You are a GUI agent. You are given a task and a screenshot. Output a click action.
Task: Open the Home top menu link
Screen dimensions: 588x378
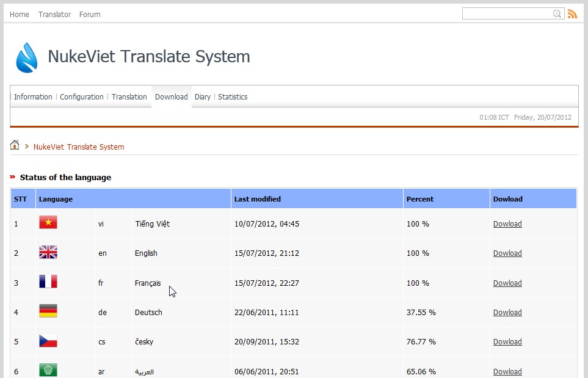(20, 14)
